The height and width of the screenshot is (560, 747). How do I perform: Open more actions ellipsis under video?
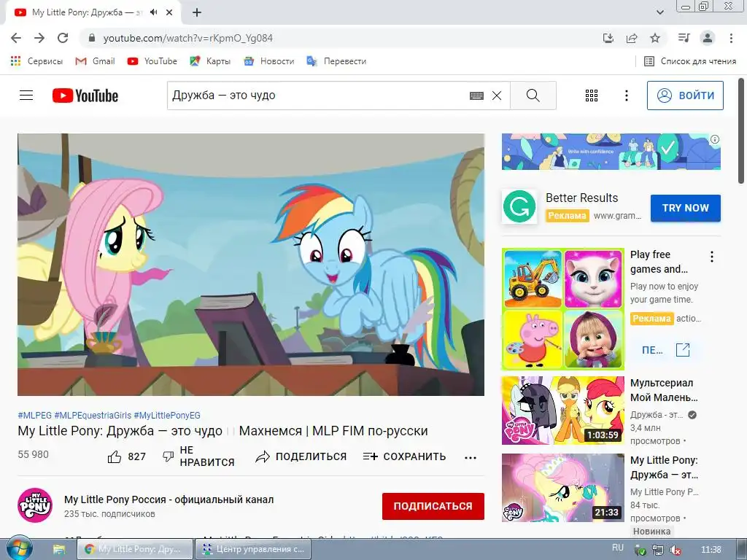pos(471,458)
